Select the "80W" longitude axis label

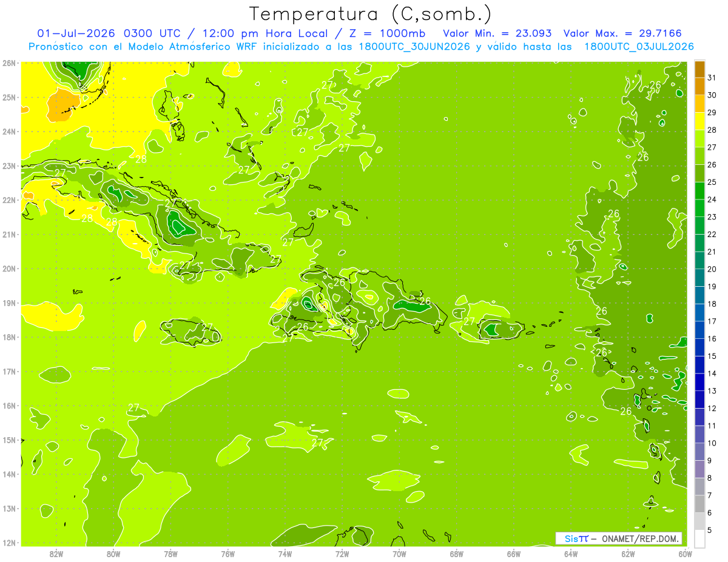[x=113, y=554]
